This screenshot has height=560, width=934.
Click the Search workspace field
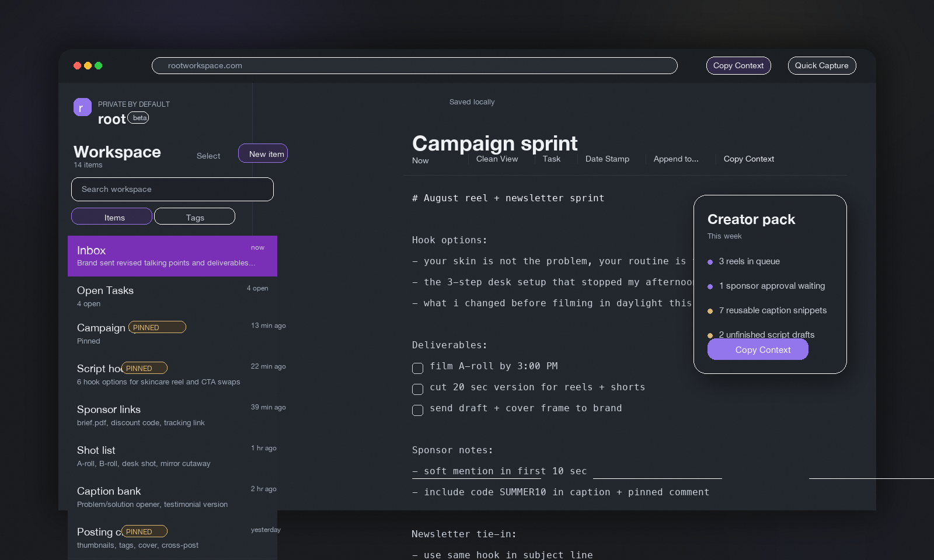[x=172, y=189]
